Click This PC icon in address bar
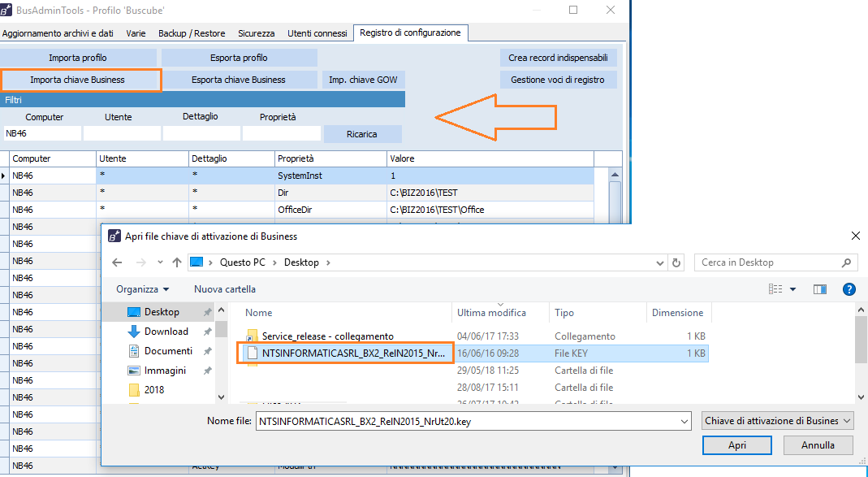Screen dimensions: 868x477 coord(196,262)
